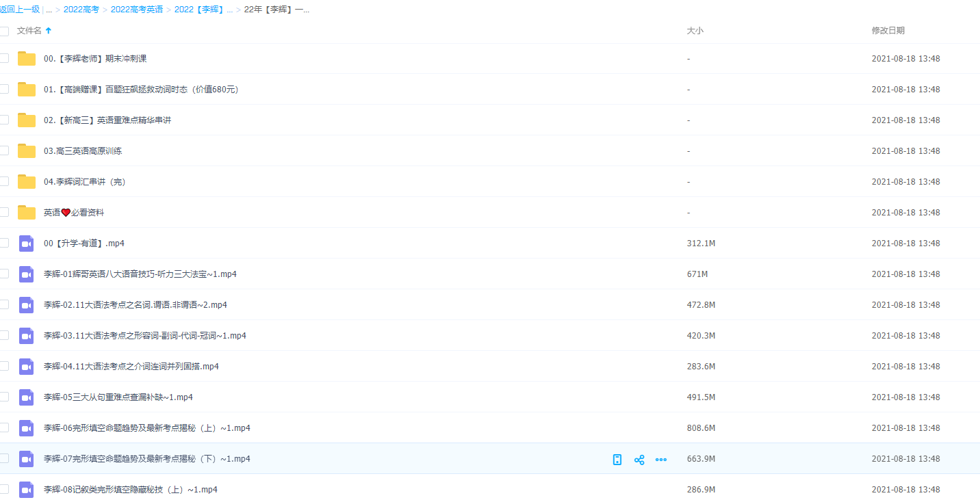Sort files by 修改日期 column header
This screenshot has height=500, width=980.
tap(888, 31)
